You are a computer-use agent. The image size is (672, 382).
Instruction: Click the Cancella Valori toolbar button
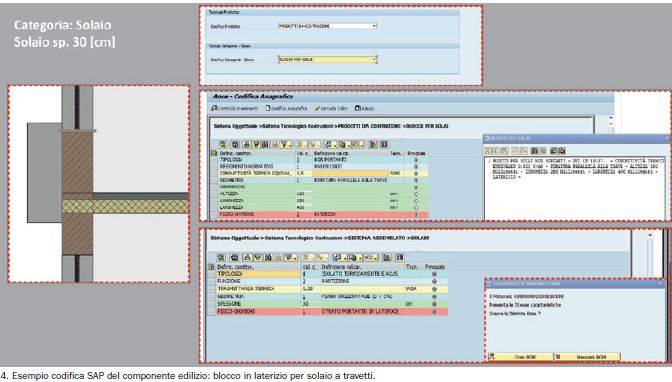pyautogui.click(x=331, y=108)
